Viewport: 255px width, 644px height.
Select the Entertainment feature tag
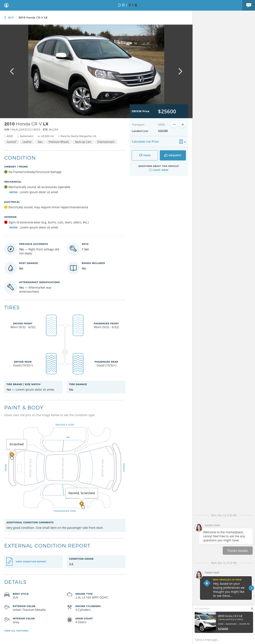[x=106, y=142]
